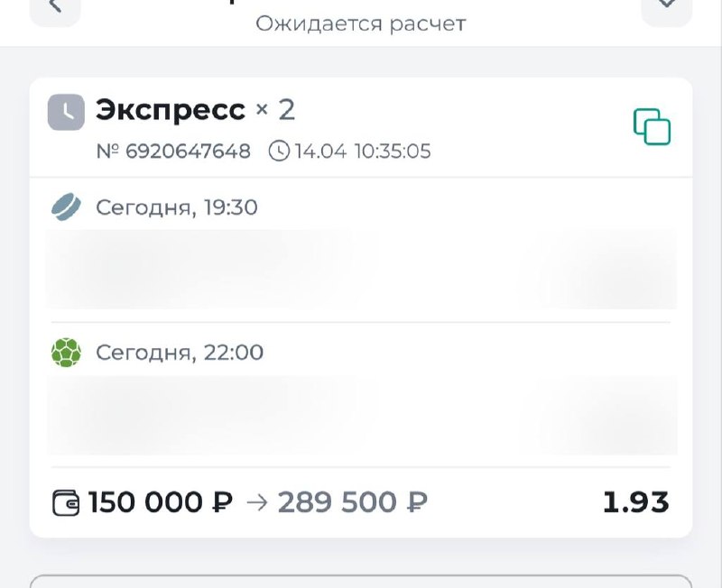Open the "Экспресс × 2" bet title
This screenshot has height=588, width=722.
point(195,110)
